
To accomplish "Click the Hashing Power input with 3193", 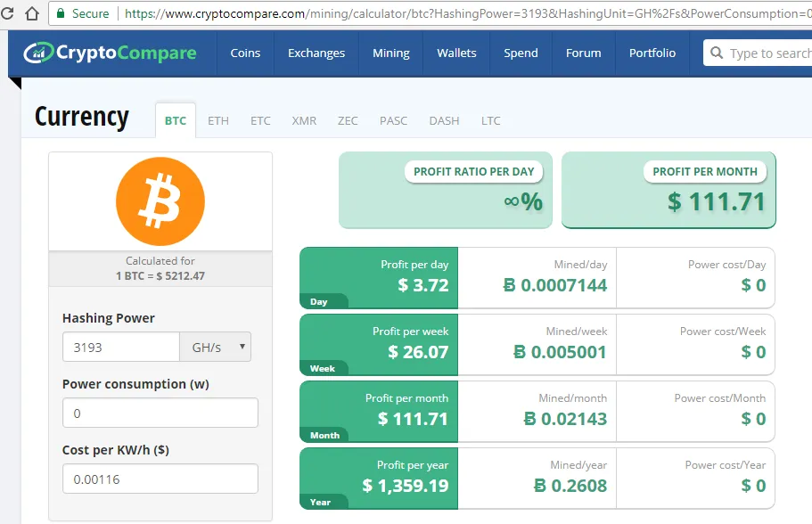I will click(x=121, y=347).
